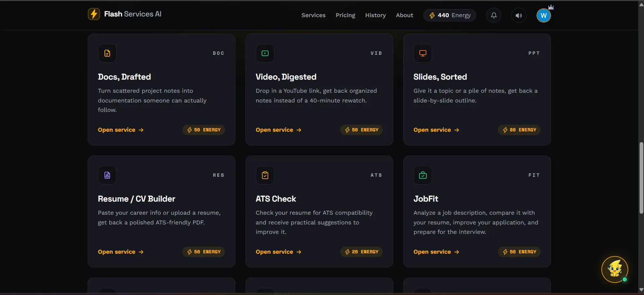The image size is (644, 295).
Task: Open service for Video, Digested
Action: [x=278, y=130]
